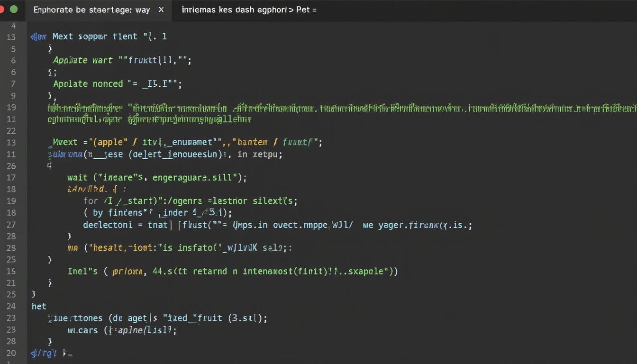Click the gutter icon beside "salurcma" on line 11

tap(49, 154)
